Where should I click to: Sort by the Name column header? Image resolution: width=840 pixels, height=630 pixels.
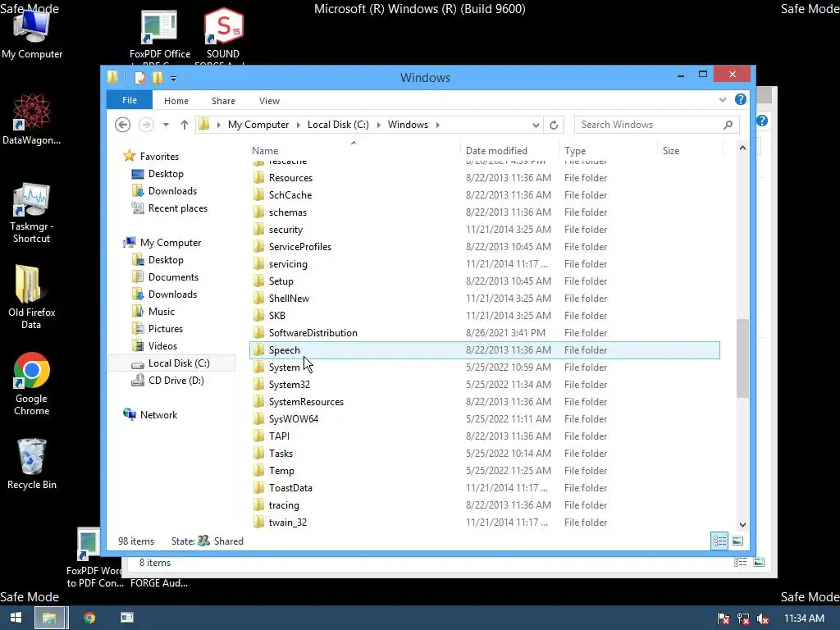(354, 151)
